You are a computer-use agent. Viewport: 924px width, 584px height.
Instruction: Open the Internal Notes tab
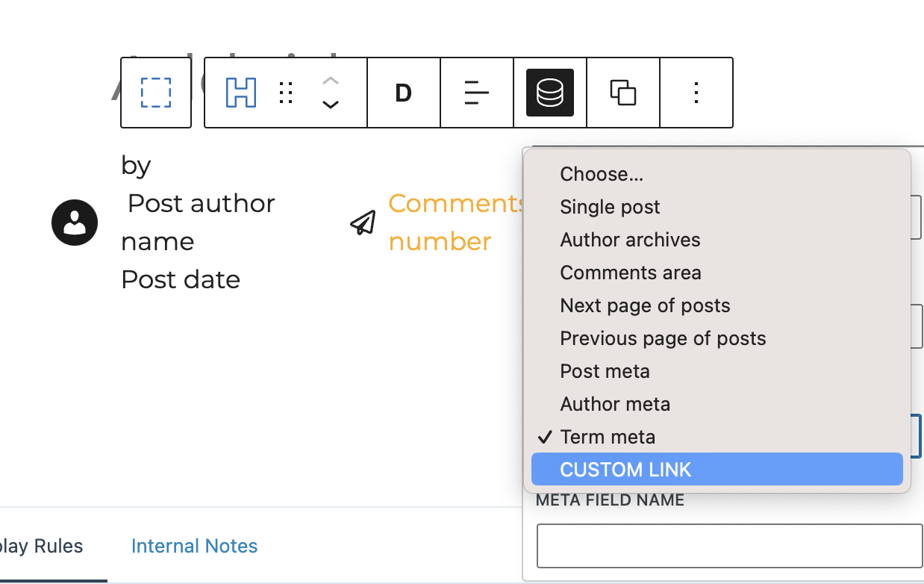(x=194, y=546)
